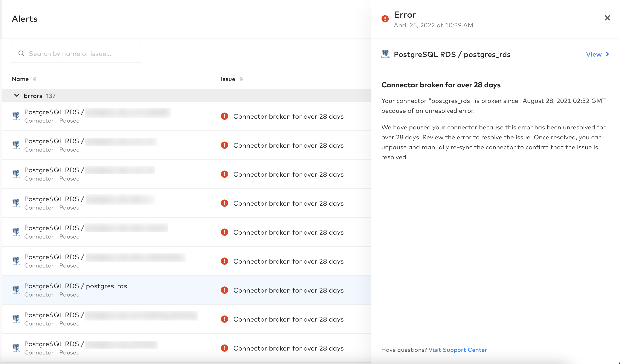The image size is (620, 364).
Task: Click the Name column header text
Action: (x=21, y=79)
